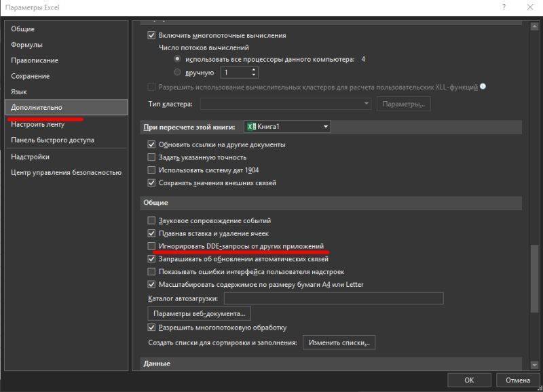Select the Дополнительно category
This screenshot has width=543, height=392.
click(x=66, y=107)
